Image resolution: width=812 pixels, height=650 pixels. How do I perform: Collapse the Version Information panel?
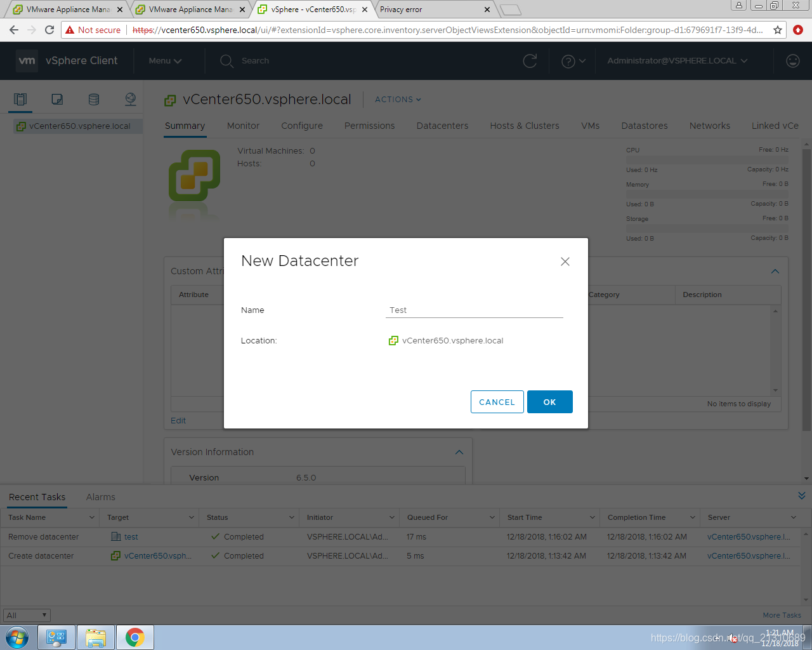(x=459, y=452)
